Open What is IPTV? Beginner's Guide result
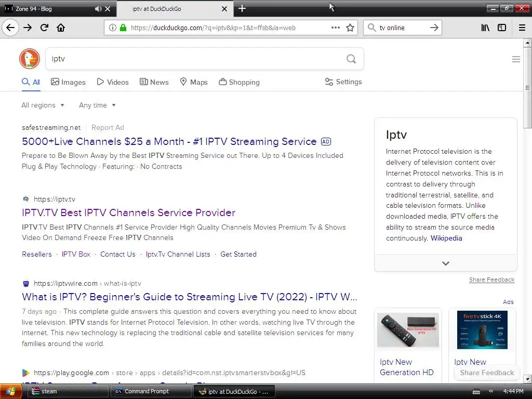 point(189,297)
